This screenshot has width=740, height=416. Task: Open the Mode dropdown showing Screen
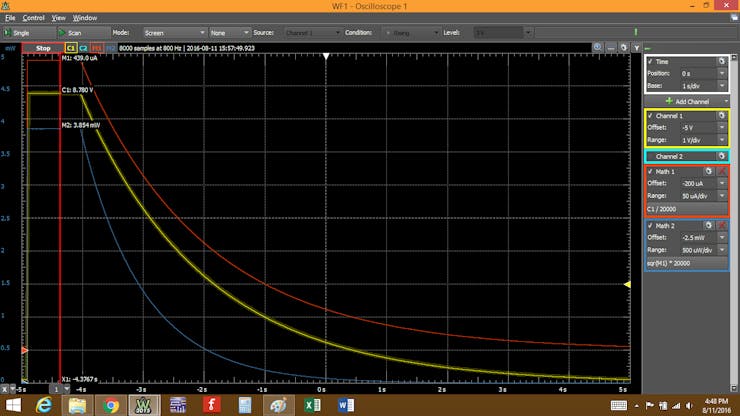(x=174, y=33)
